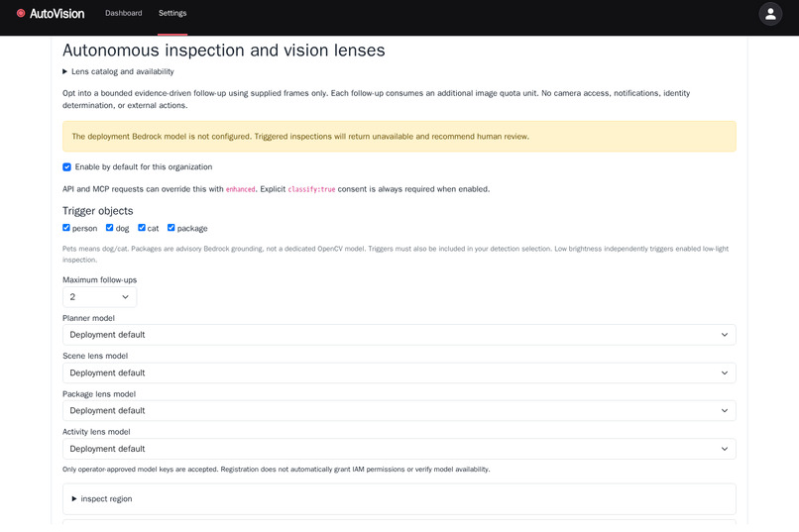Click the Scene lens model label
The image size is (799, 532).
[x=95, y=356]
